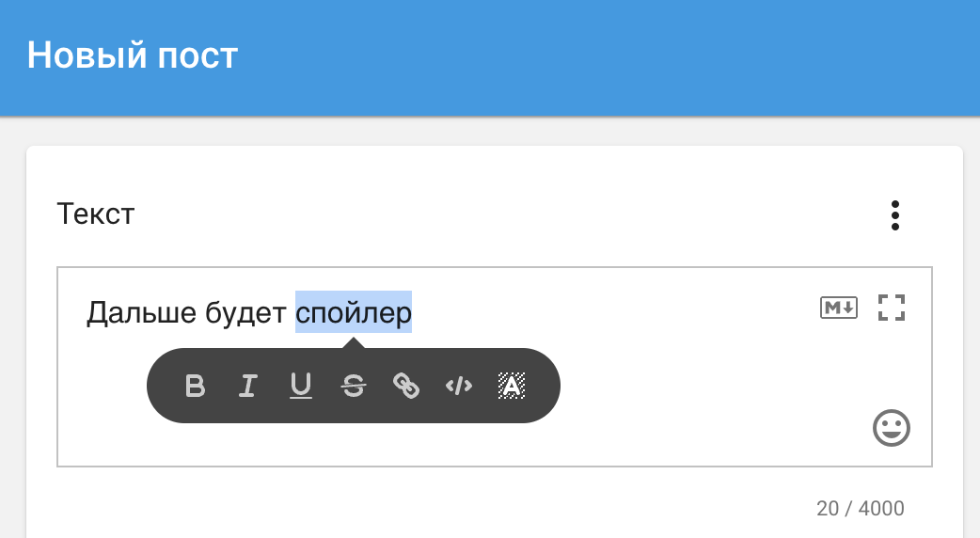980x538 pixels.
Task: Underline the selected word
Action: pyautogui.click(x=301, y=386)
